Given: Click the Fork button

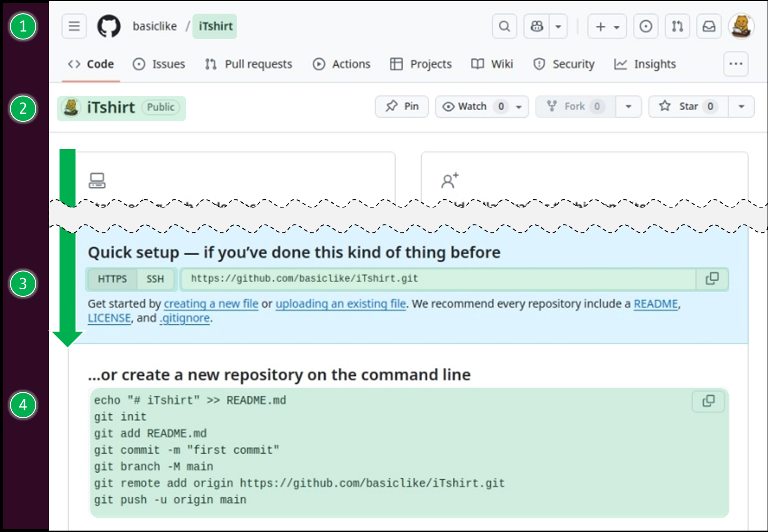Looking at the screenshot, I should coord(575,107).
